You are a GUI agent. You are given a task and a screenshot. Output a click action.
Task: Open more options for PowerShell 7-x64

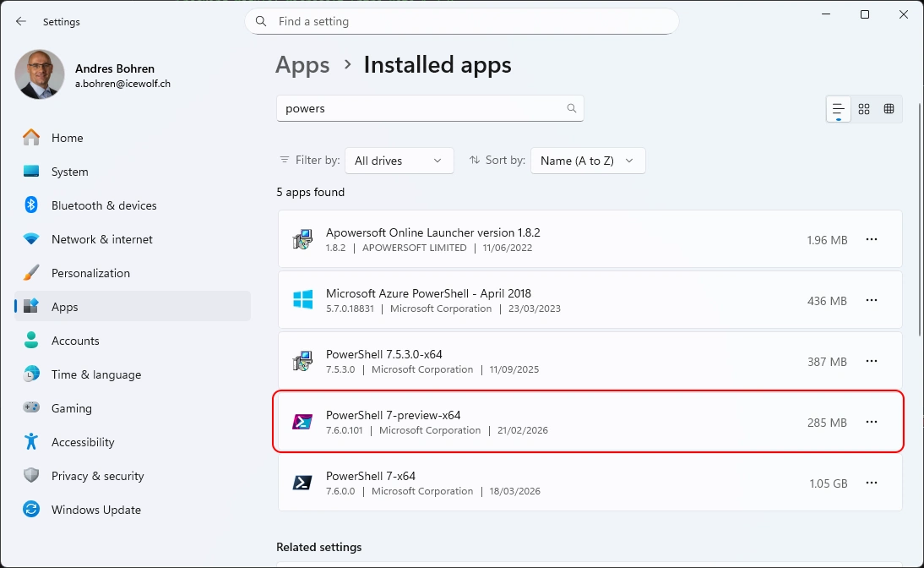[872, 483]
